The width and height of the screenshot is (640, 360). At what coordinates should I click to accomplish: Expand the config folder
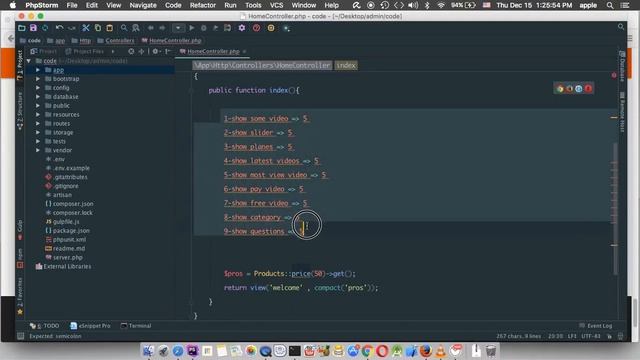pyautogui.click(x=38, y=88)
